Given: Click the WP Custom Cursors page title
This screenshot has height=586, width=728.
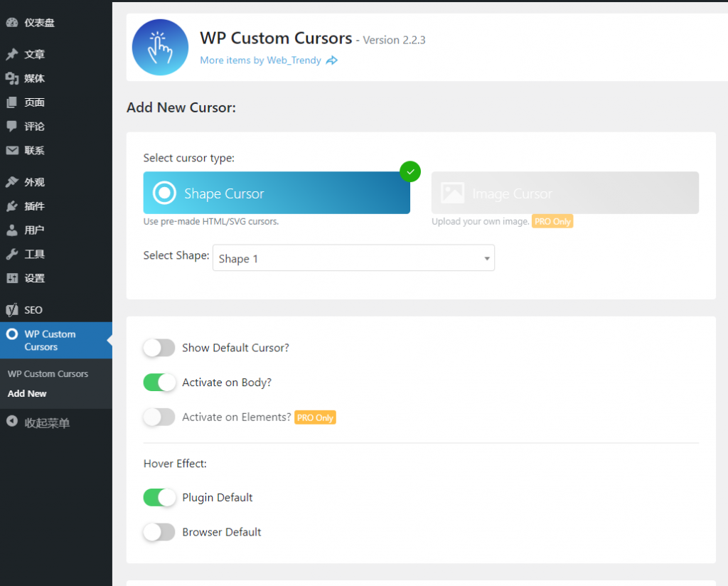Looking at the screenshot, I should 276,38.
